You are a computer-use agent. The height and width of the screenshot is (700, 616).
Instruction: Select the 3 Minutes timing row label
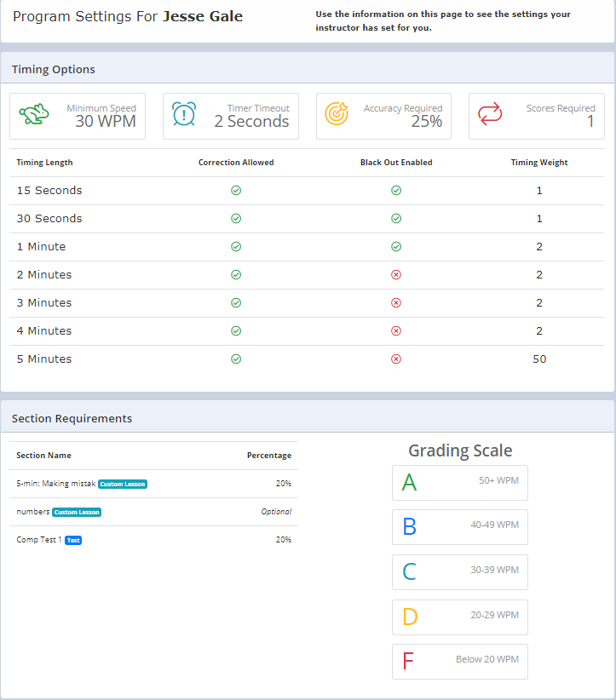click(44, 303)
